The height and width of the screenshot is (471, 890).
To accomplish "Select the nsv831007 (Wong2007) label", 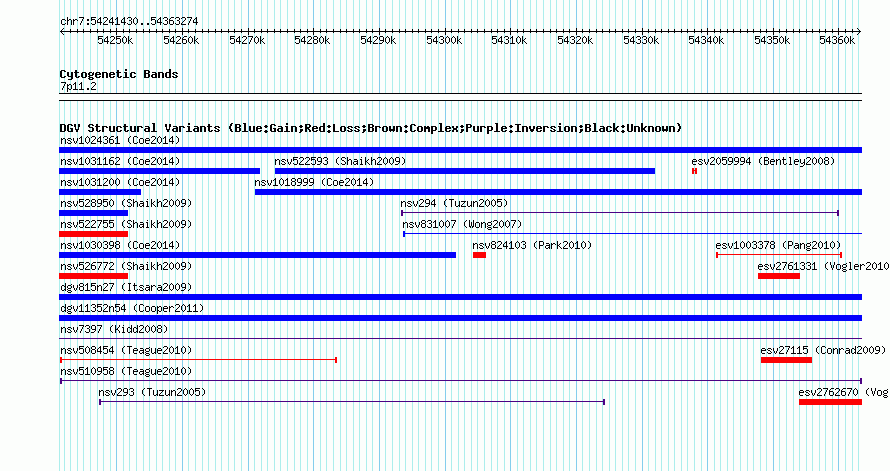I will pos(462,224).
